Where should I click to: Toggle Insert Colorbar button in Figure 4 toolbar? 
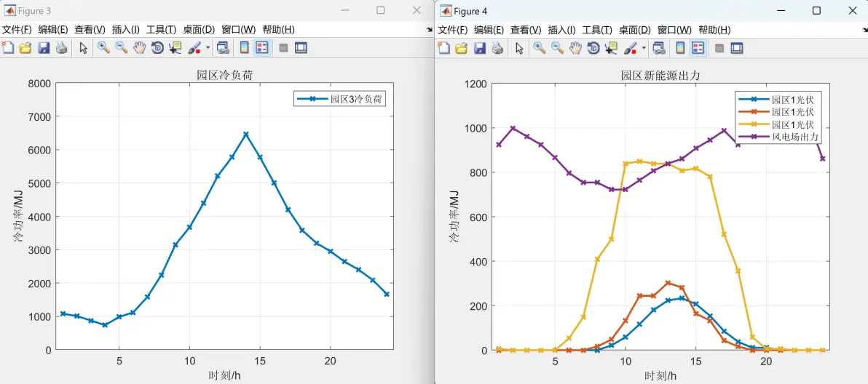pyautogui.click(x=680, y=48)
